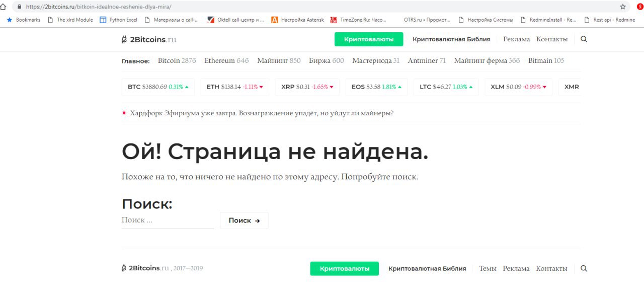644x293 pixels.
Task: Click the green Криптовалюты button in header
Action: click(369, 39)
